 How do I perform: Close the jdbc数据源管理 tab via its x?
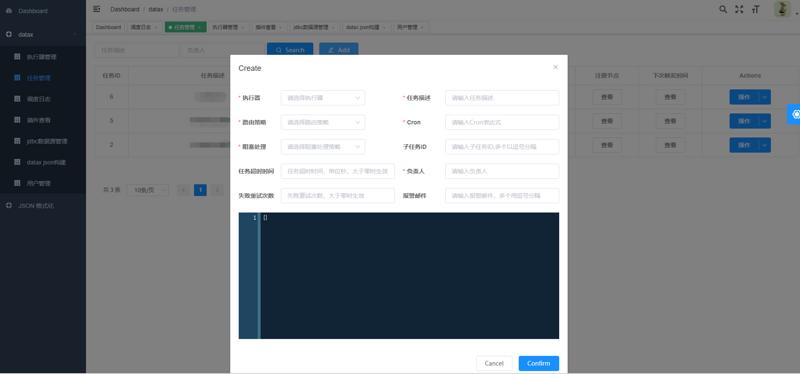pos(333,28)
